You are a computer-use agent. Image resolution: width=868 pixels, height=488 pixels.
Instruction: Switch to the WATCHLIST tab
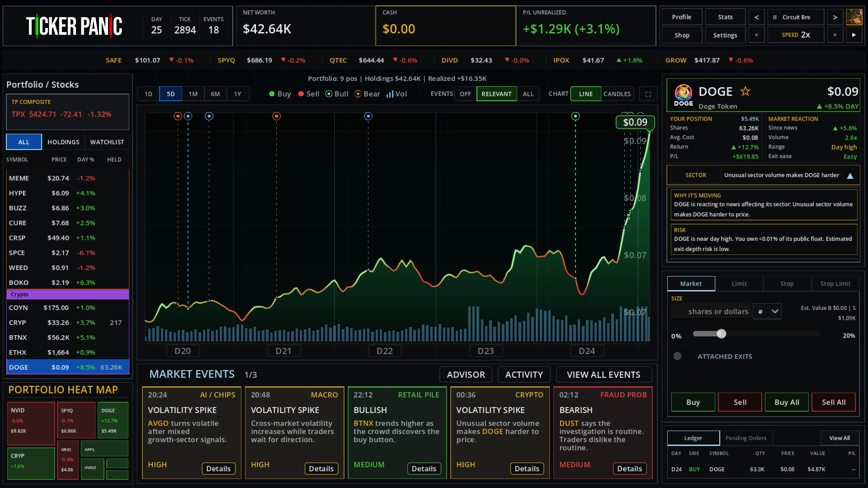(107, 142)
